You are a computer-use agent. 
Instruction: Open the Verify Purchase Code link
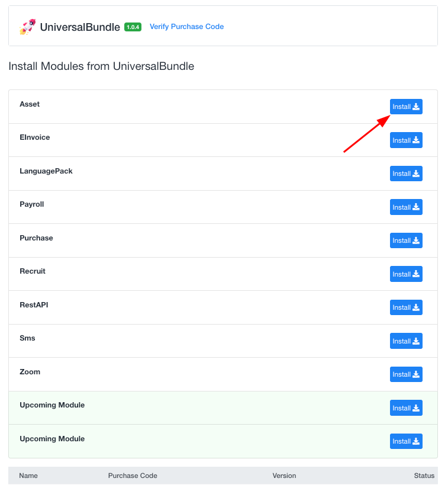coord(186,27)
